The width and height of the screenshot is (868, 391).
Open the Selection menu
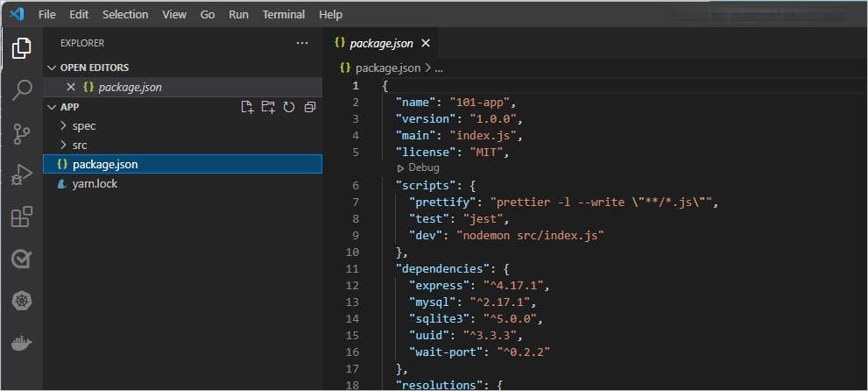pyautogui.click(x=125, y=14)
